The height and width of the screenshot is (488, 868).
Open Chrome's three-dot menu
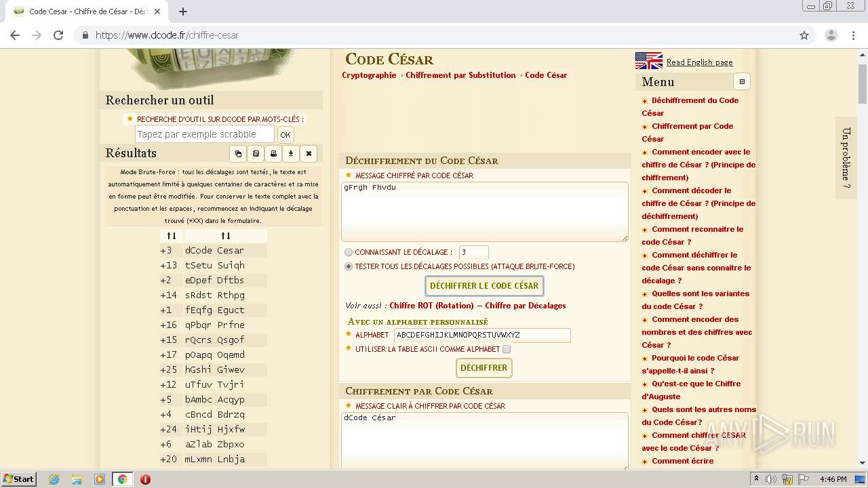coord(852,35)
